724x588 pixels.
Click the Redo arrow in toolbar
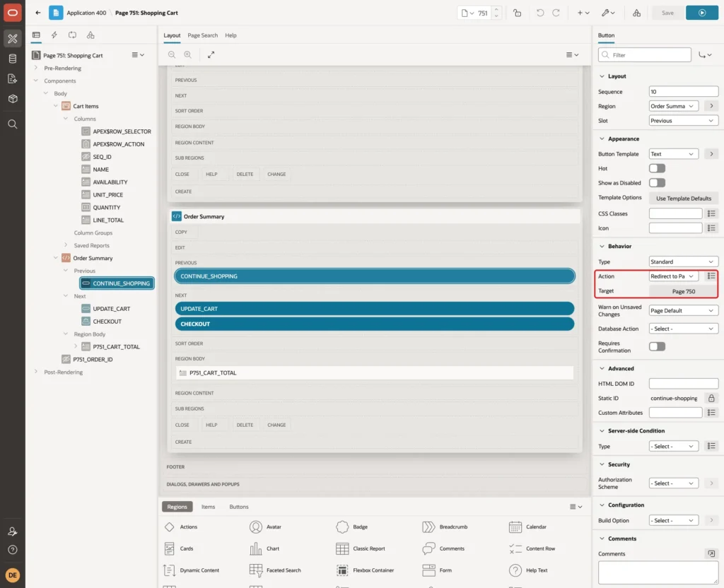556,13
